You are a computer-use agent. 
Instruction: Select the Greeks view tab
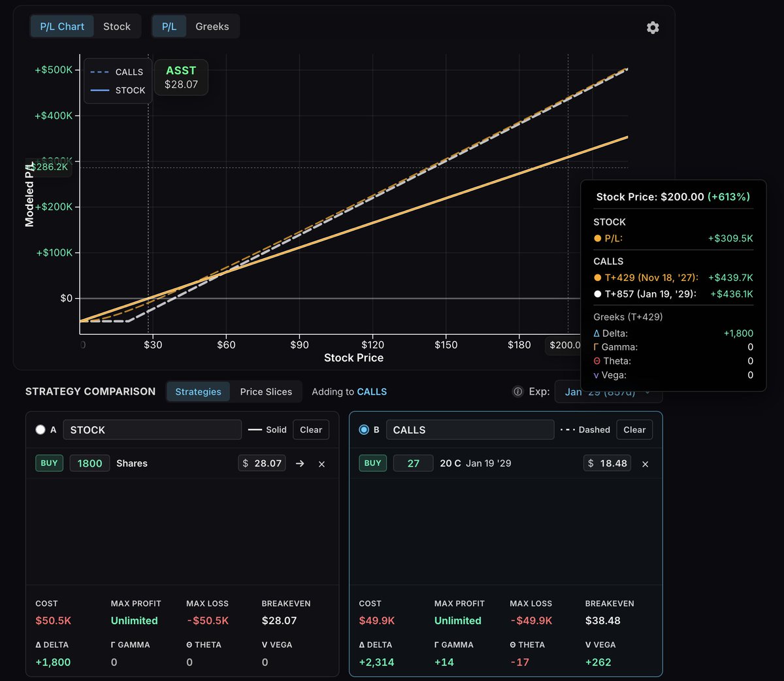pyautogui.click(x=212, y=26)
